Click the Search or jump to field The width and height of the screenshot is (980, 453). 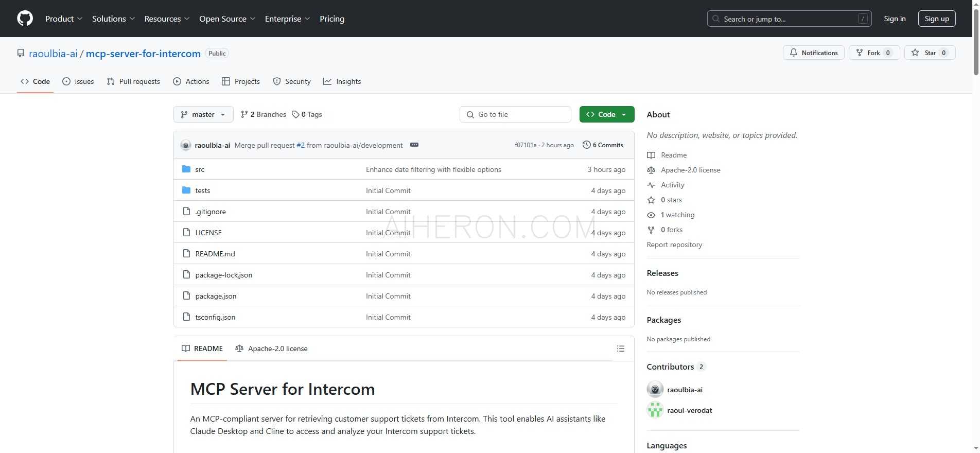point(790,19)
